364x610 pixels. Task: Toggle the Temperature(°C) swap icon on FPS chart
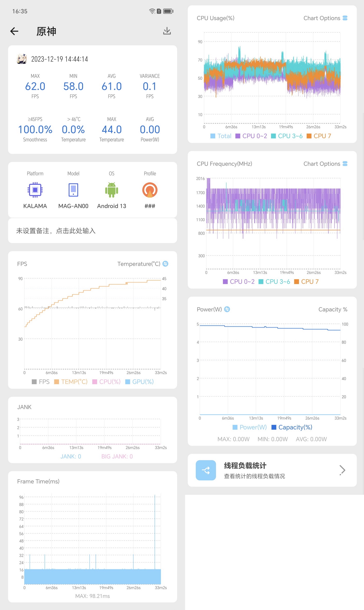pos(166,264)
